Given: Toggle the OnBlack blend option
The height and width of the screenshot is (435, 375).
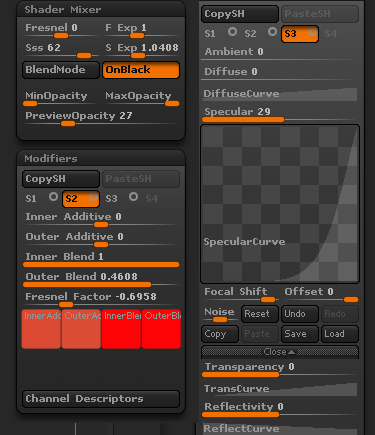Looking at the screenshot, I should point(141,70).
